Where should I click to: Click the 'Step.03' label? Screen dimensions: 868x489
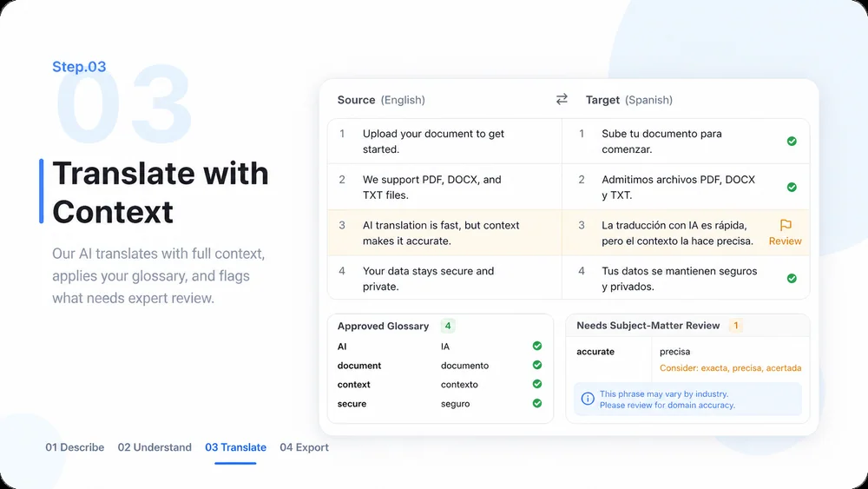tap(79, 67)
